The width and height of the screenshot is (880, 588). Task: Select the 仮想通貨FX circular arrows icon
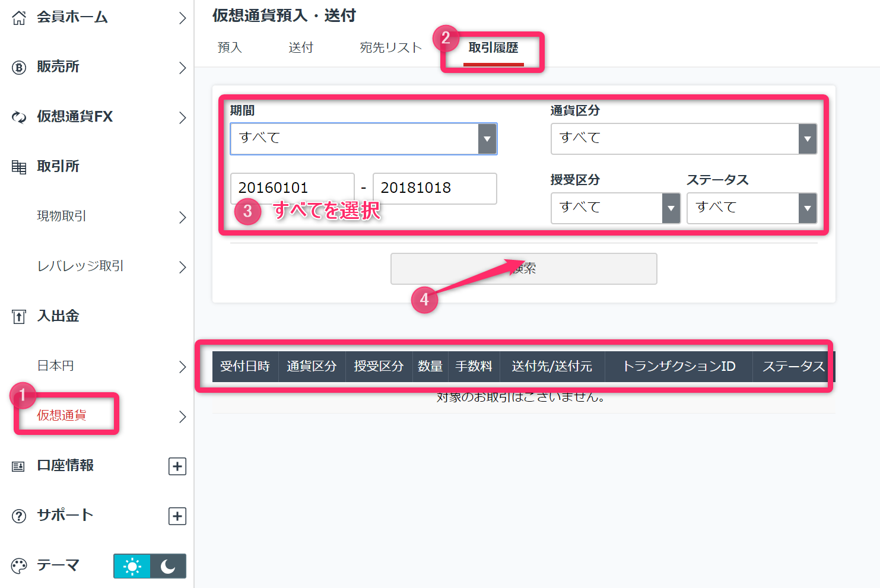(x=19, y=117)
